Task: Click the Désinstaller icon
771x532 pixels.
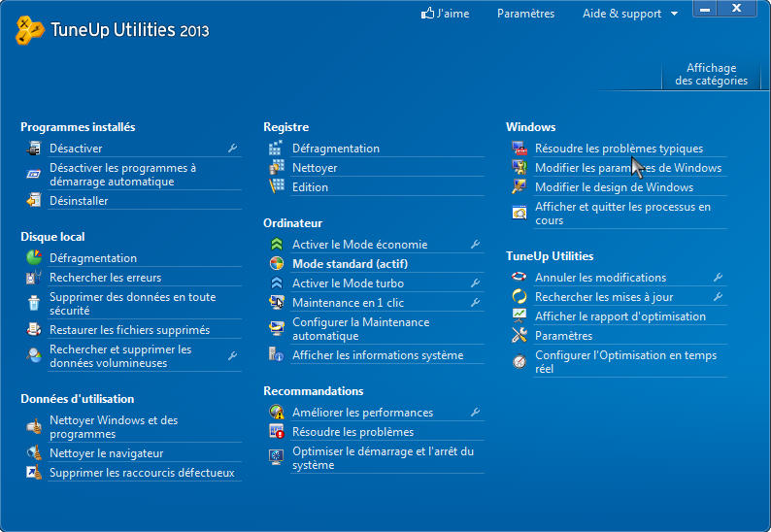Action: pos(33,200)
